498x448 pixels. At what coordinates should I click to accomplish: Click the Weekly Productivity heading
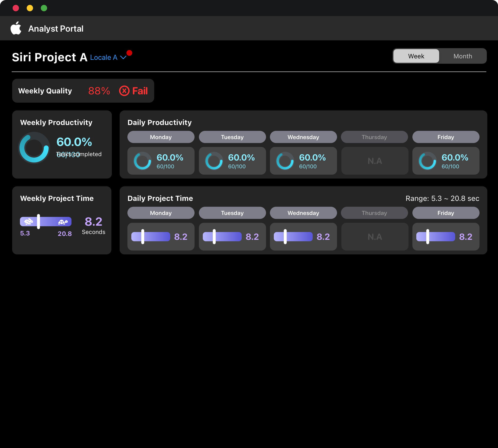click(x=56, y=123)
